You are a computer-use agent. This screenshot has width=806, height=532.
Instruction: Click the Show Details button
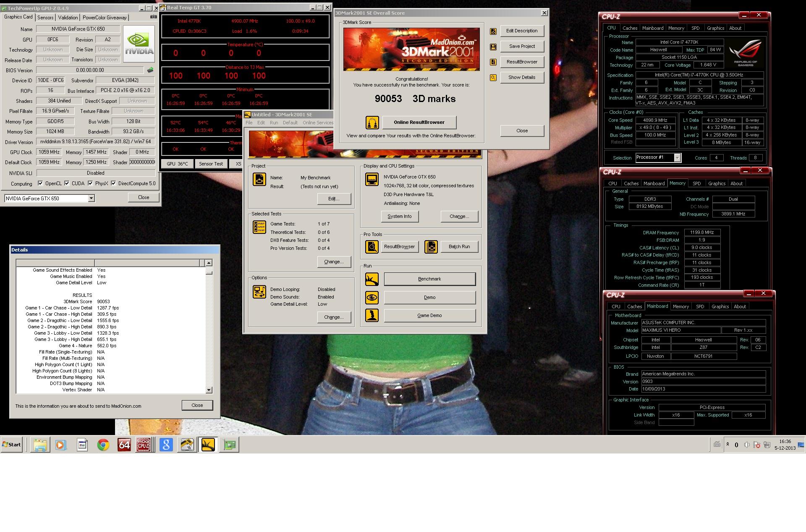tap(522, 78)
